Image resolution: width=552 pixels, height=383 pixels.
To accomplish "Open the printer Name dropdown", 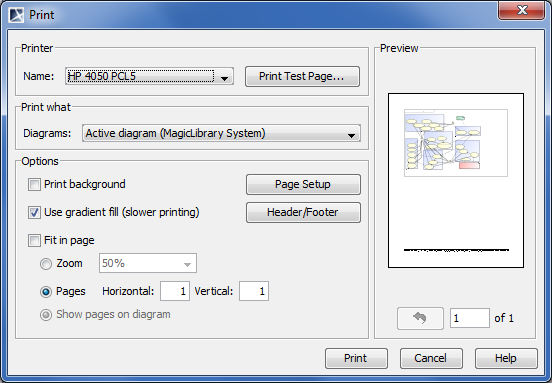I will click(x=149, y=76).
